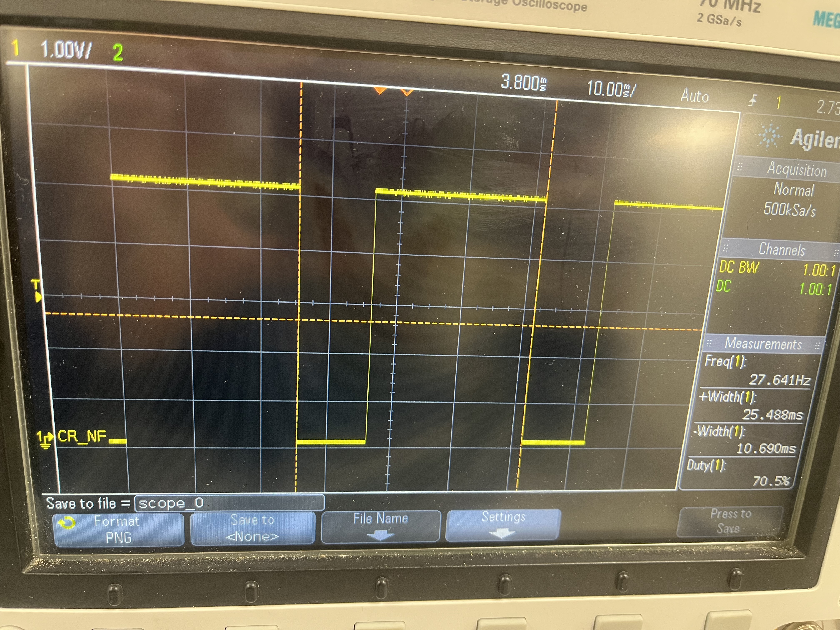Open the Save to <None> softkey
The height and width of the screenshot is (630, 840).
click(x=252, y=528)
